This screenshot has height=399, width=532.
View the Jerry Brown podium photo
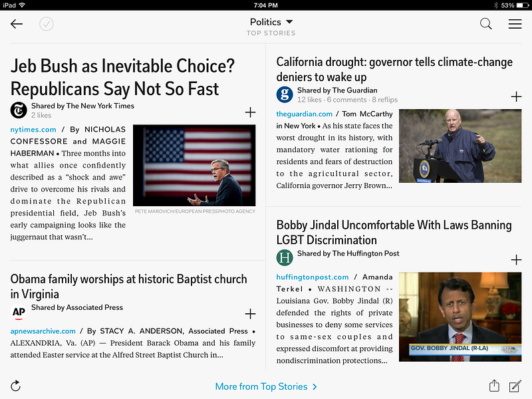click(x=460, y=146)
